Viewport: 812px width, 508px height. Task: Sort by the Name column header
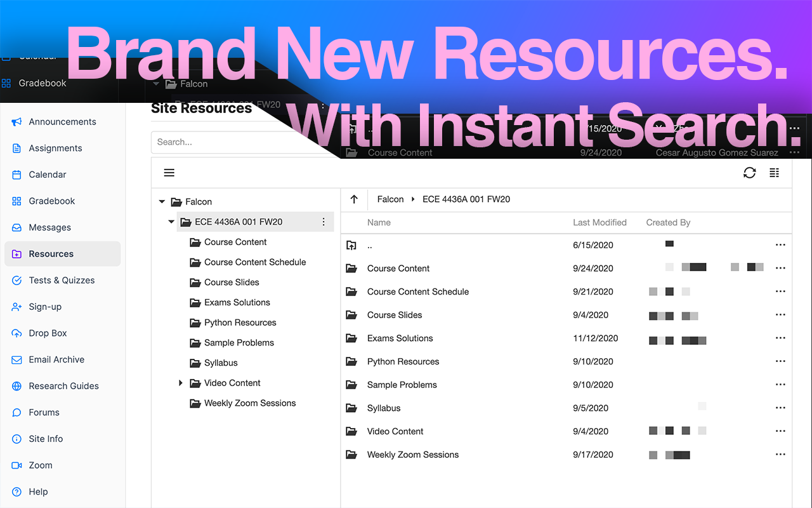379,223
